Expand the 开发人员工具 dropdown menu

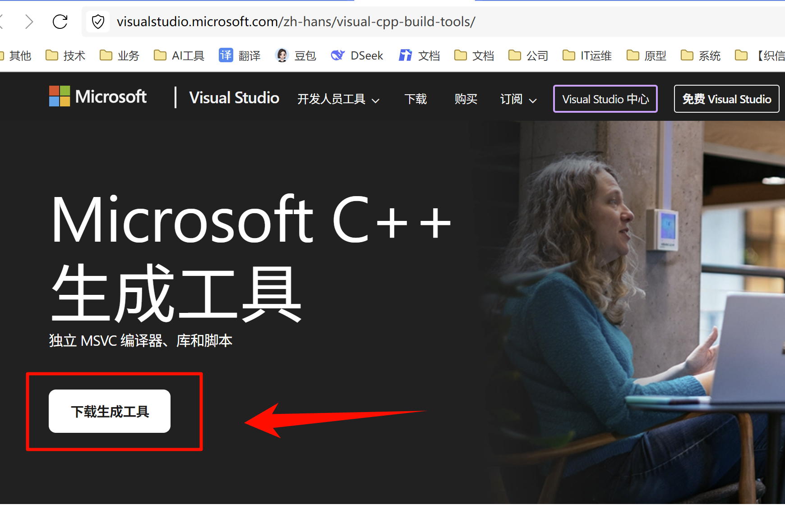click(x=338, y=99)
